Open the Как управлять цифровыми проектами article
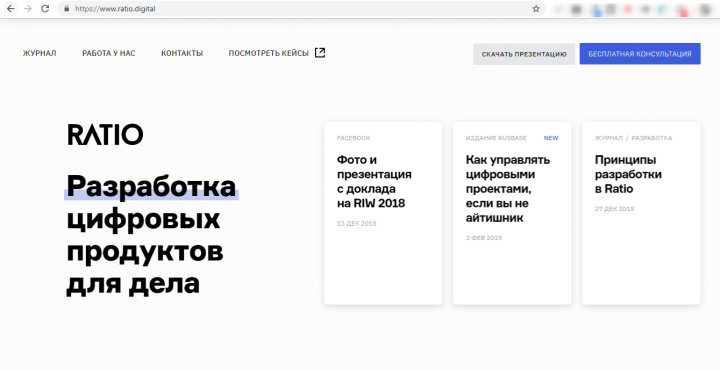 pyautogui.click(x=512, y=213)
